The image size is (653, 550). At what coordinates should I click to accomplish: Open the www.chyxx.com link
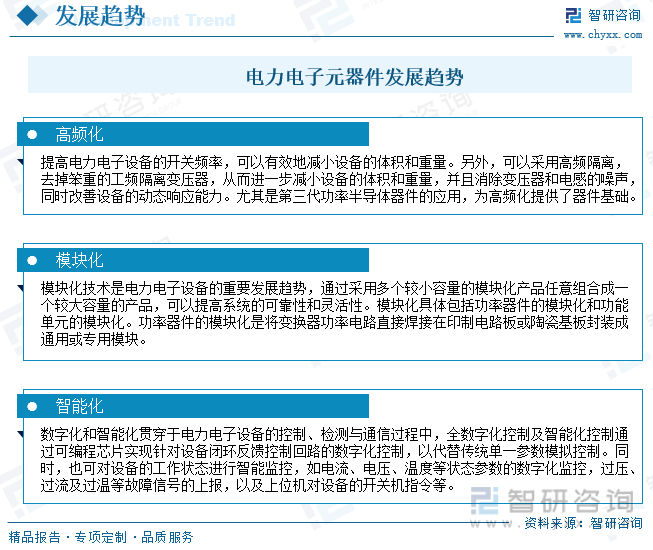click(x=603, y=35)
